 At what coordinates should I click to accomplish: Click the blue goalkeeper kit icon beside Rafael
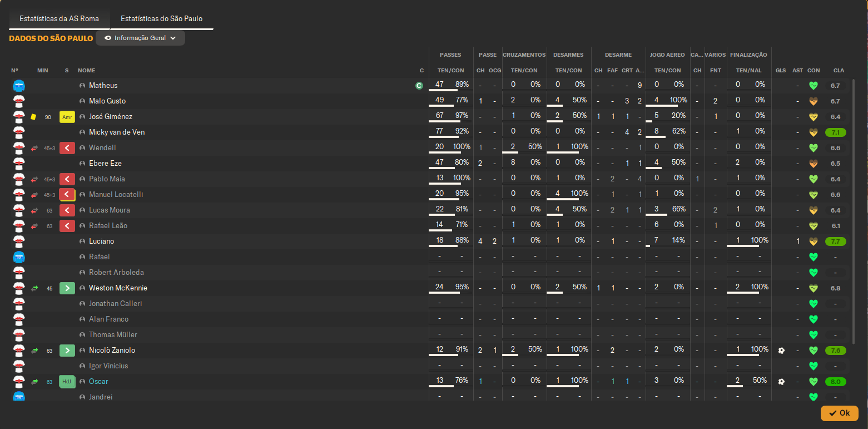pyautogui.click(x=19, y=257)
